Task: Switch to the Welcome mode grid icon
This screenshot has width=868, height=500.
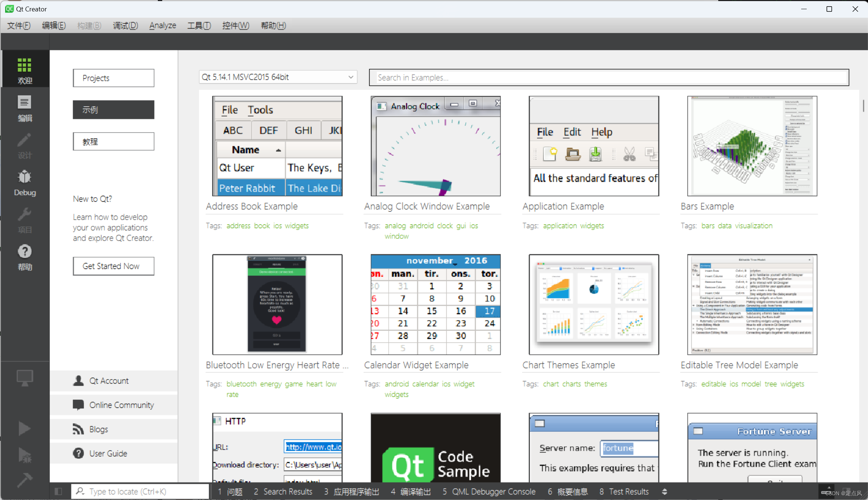Action: coord(25,70)
